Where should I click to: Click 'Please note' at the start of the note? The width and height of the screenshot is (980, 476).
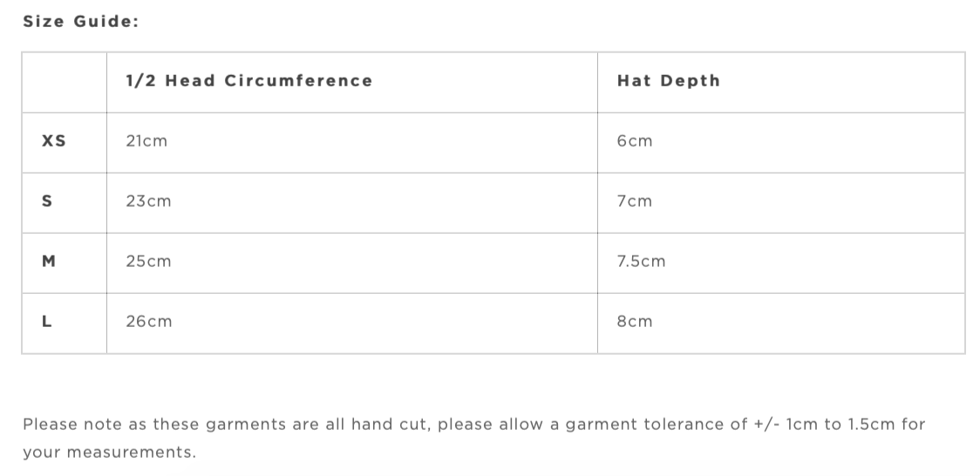(x=61, y=425)
